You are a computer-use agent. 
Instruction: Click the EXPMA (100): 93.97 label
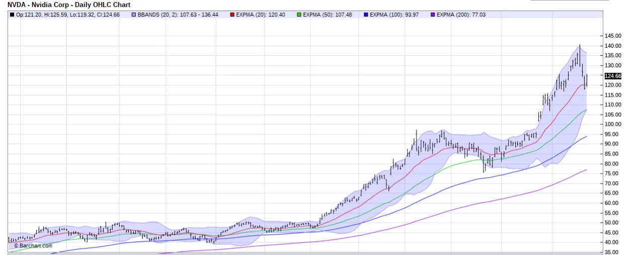click(x=394, y=15)
